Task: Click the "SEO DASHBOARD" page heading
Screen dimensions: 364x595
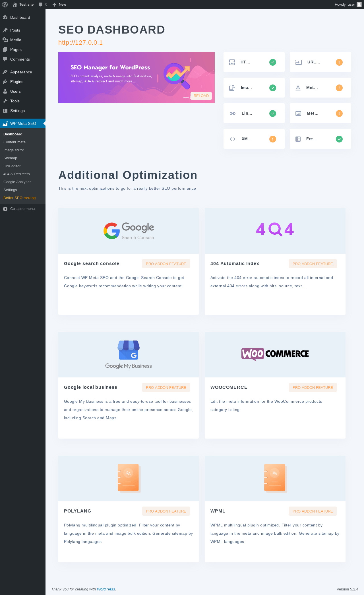Action: (x=112, y=30)
